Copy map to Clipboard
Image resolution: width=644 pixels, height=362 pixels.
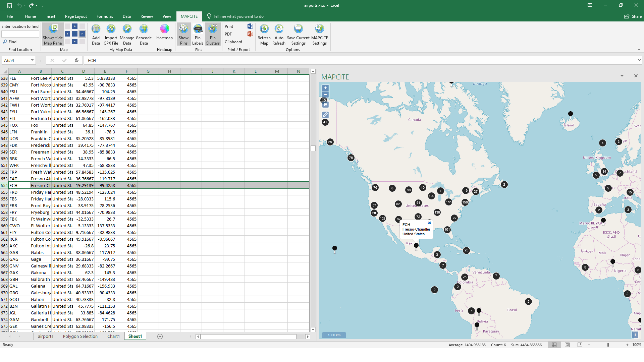point(233,42)
